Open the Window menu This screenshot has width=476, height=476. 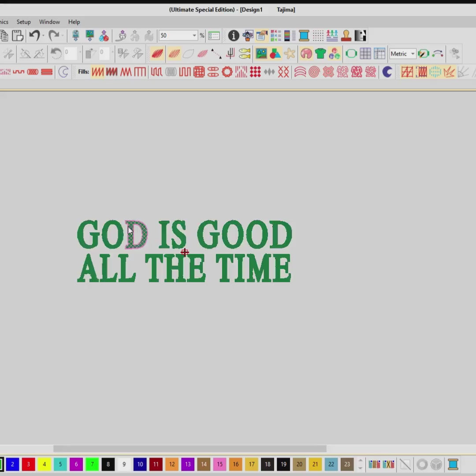pyautogui.click(x=49, y=22)
